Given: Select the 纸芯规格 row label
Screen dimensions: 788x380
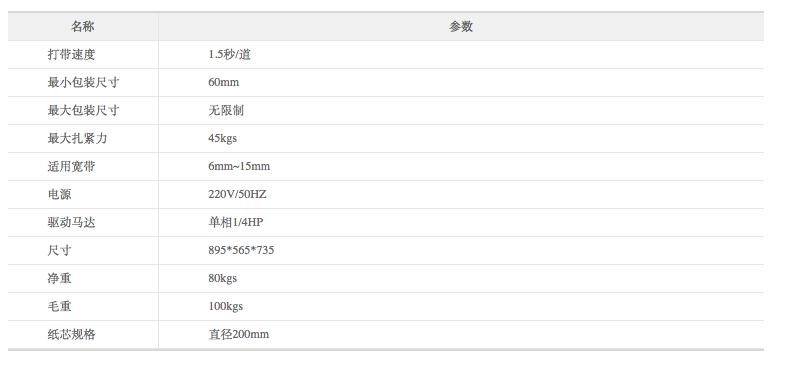Looking at the screenshot, I should [71, 334].
